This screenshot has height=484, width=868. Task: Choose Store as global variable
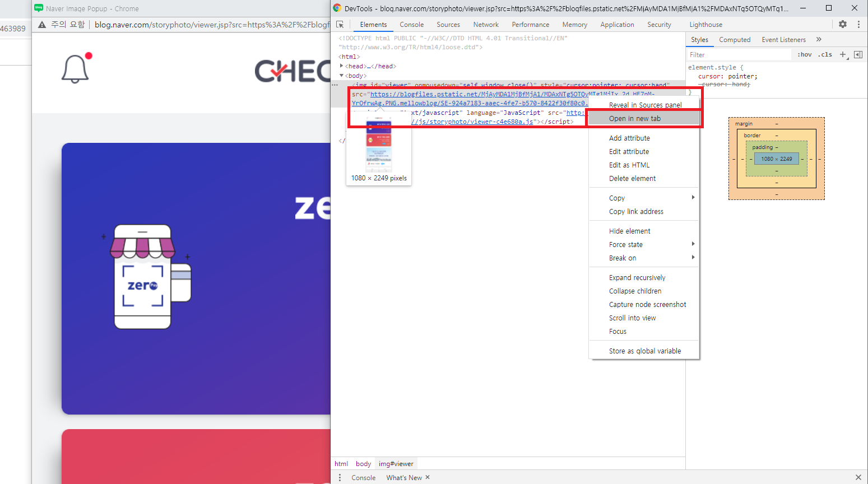click(644, 351)
